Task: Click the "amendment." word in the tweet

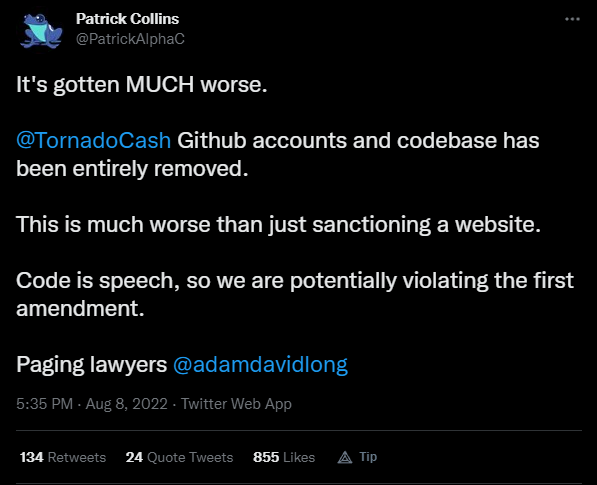Action: tap(80, 308)
